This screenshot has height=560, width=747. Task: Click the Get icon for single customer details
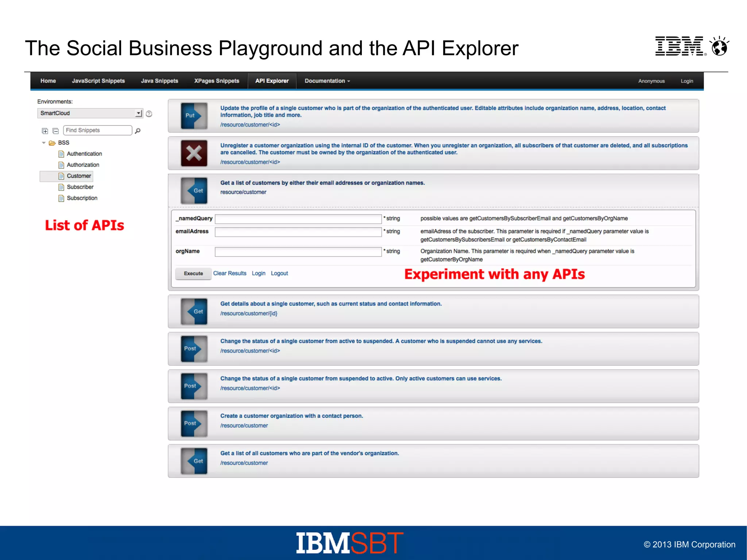click(x=194, y=312)
